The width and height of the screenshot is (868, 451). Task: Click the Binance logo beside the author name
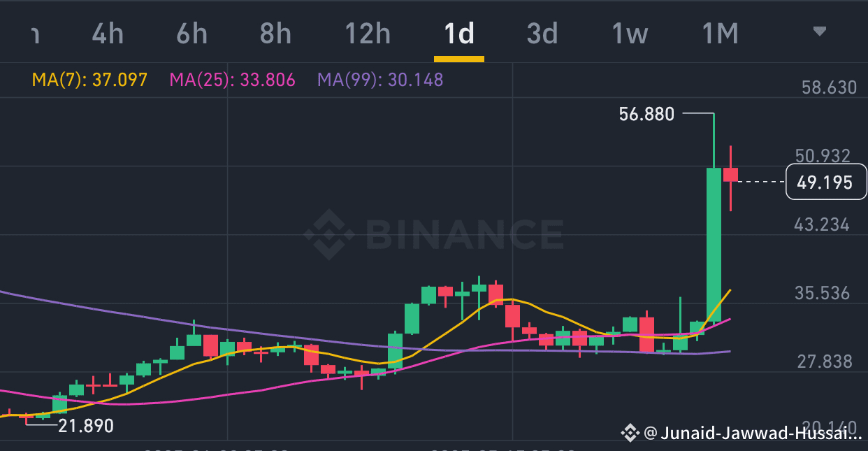pyautogui.click(x=630, y=434)
